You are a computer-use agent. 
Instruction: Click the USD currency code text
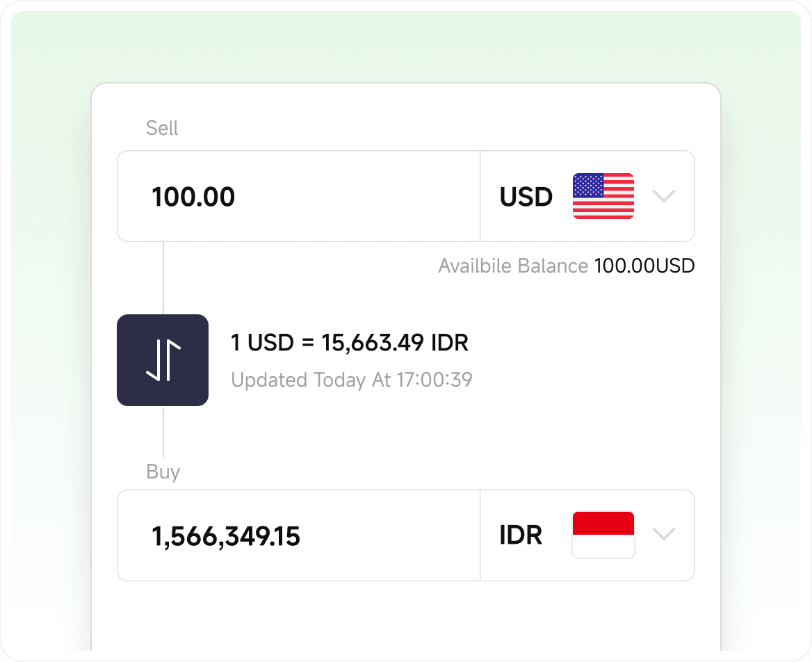(x=526, y=196)
